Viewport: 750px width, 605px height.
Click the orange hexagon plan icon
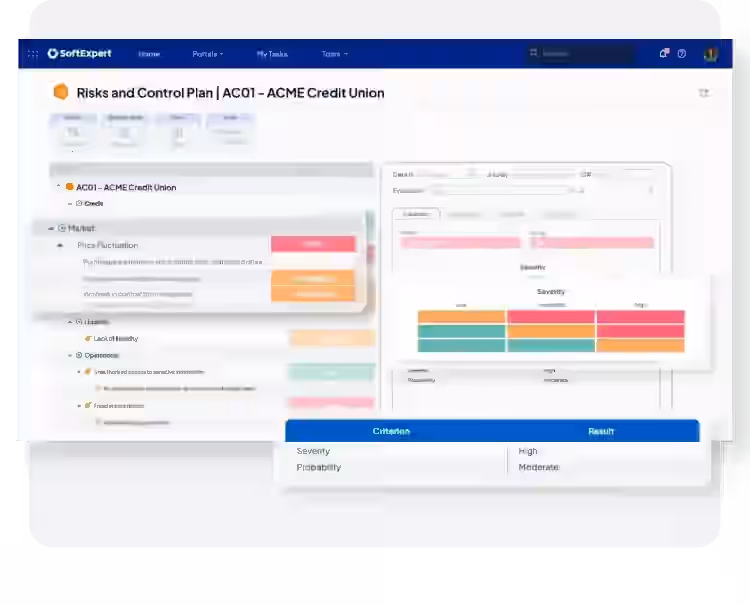[x=61, y=92]
